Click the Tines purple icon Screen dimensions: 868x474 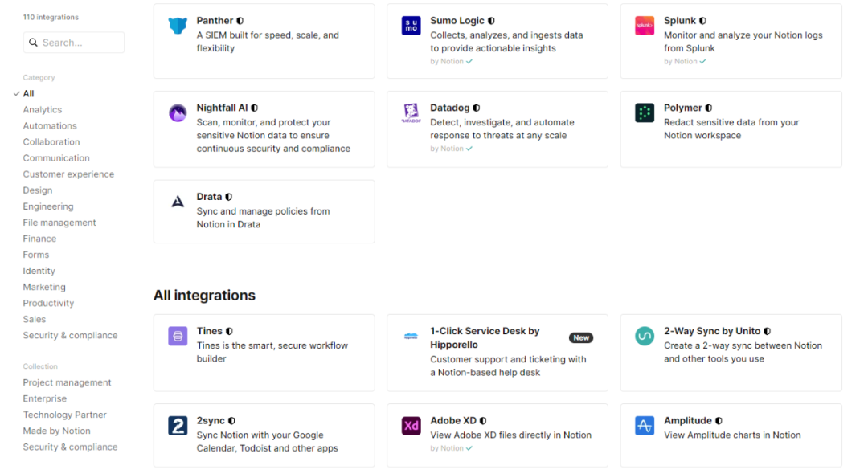(x=178, y=336)
